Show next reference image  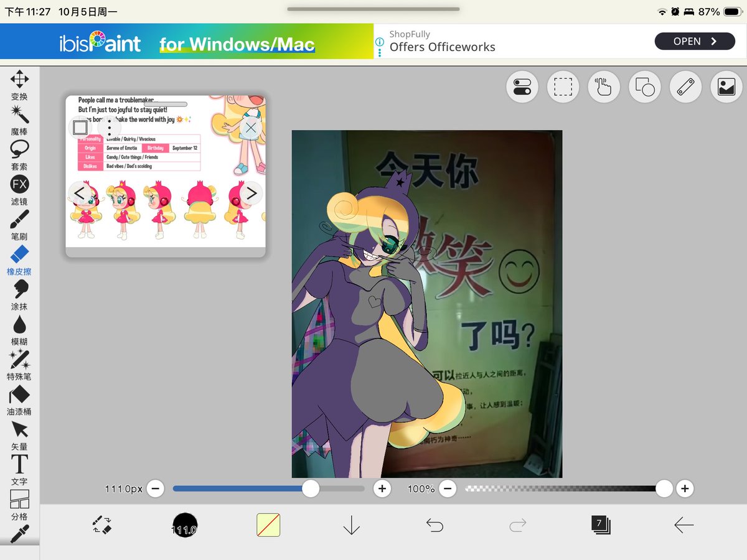251,194
